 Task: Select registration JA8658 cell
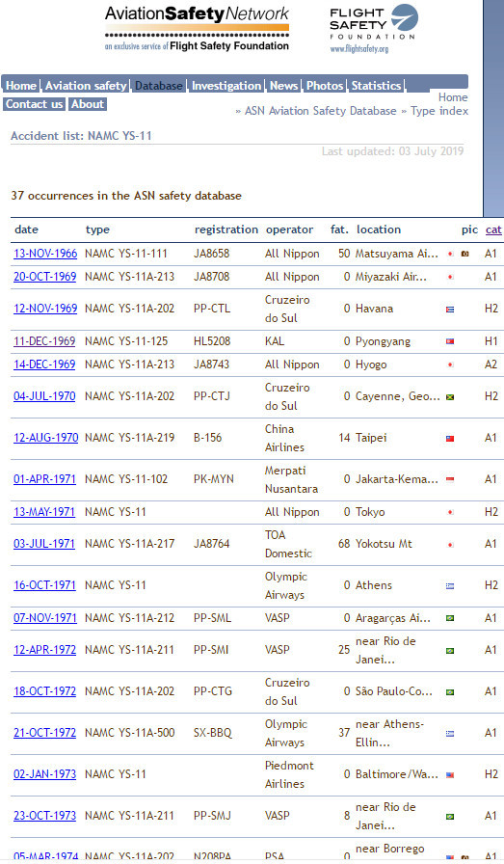(211, 254)
